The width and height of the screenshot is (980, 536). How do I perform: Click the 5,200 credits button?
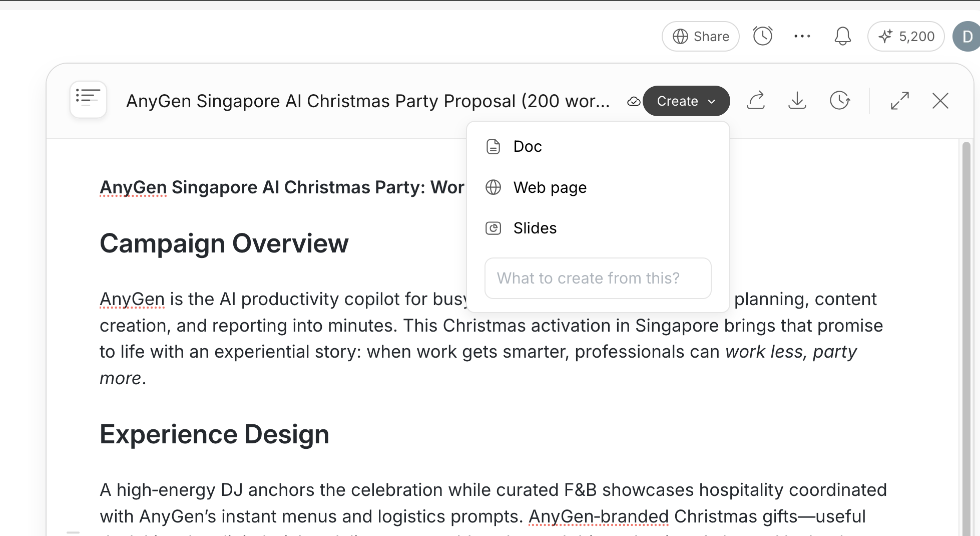pyautogui.click(x=906, y=37)
